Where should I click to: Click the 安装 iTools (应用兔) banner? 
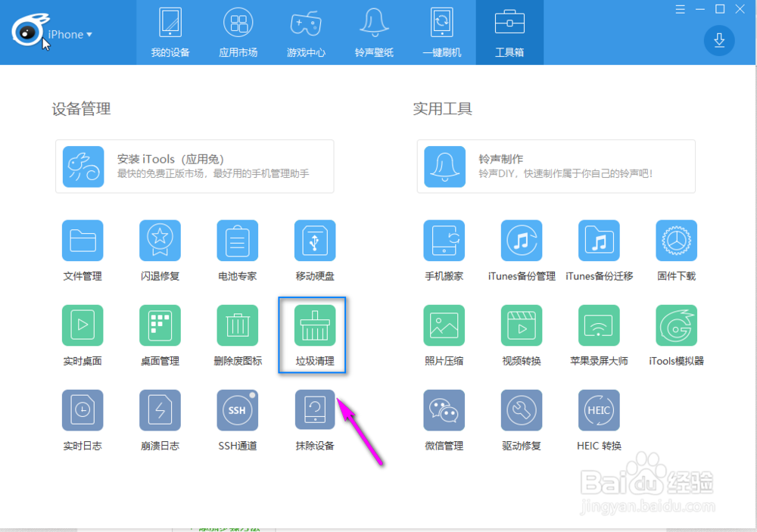(x=195, y=166)
